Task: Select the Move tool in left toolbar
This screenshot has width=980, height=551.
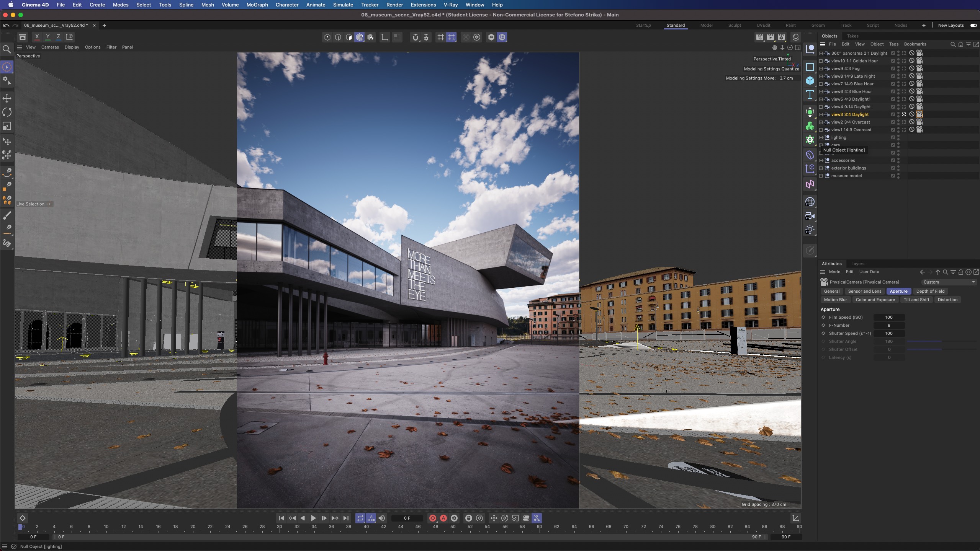Action: [7, 98]
